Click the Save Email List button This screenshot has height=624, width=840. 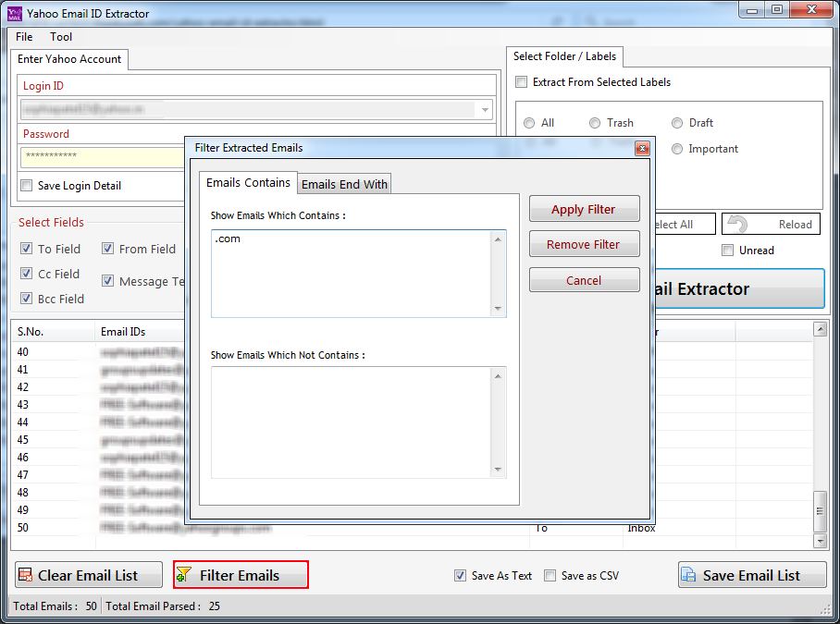click(x=751, y=575)
